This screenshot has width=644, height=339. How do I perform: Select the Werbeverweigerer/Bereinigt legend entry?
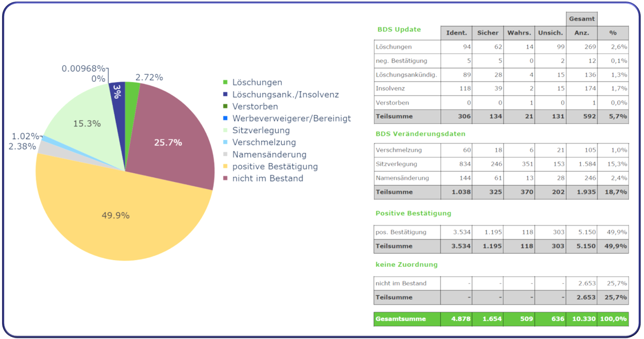click(x=291, y=118)
